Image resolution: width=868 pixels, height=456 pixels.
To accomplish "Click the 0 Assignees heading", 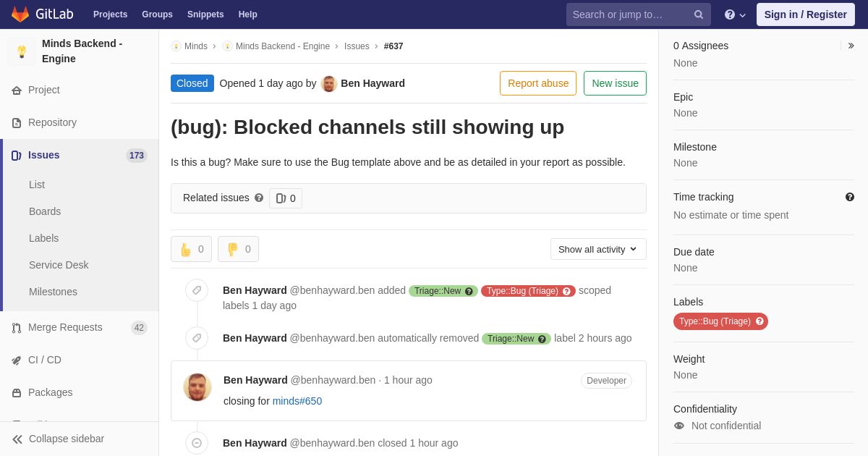I will pos(701,46).
